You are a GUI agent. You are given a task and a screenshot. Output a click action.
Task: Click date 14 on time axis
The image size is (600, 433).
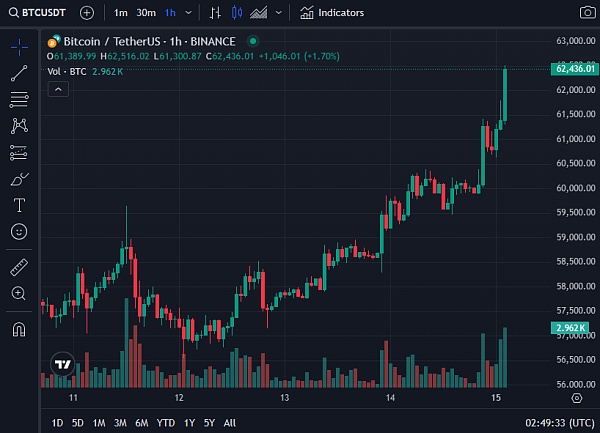(x=390, y=398)
